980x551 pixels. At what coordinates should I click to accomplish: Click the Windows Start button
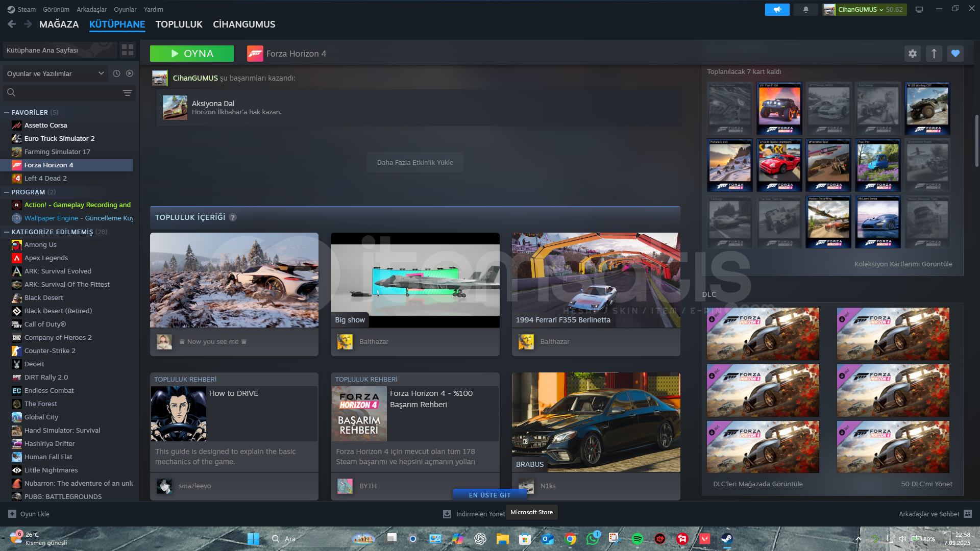pos(253,539)
